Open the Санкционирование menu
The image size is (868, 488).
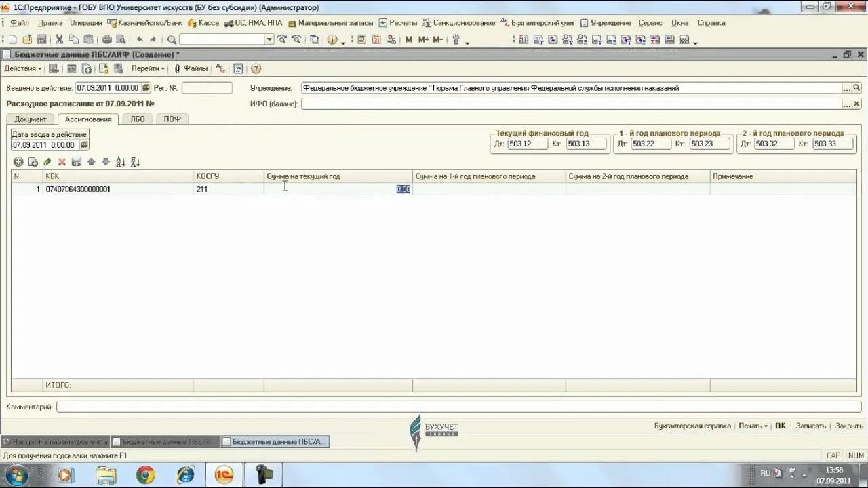[458, 23]
